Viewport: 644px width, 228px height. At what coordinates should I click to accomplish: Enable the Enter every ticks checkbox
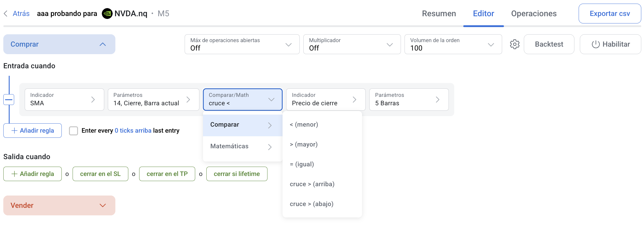click(73, 131)
